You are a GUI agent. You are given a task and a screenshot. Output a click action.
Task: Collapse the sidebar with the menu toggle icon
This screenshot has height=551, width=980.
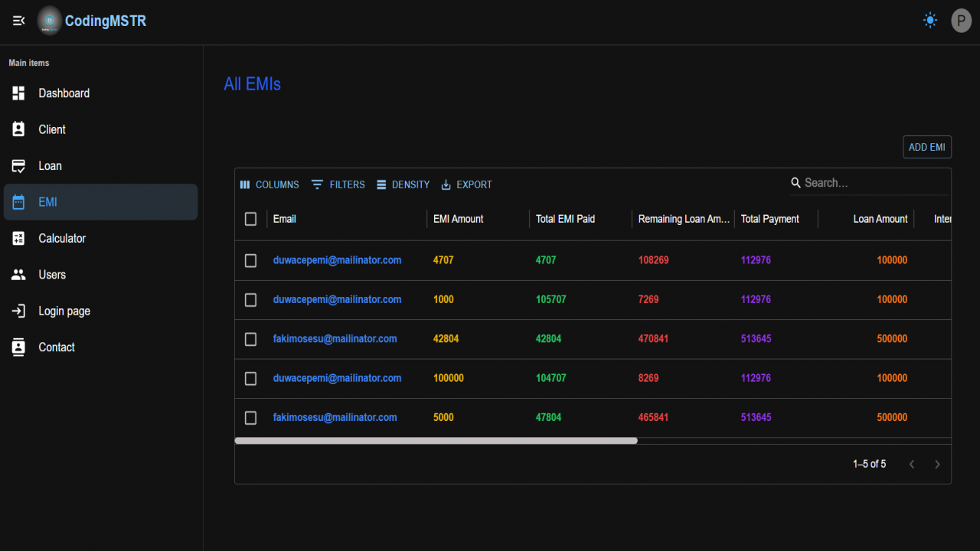click(19, 21)
